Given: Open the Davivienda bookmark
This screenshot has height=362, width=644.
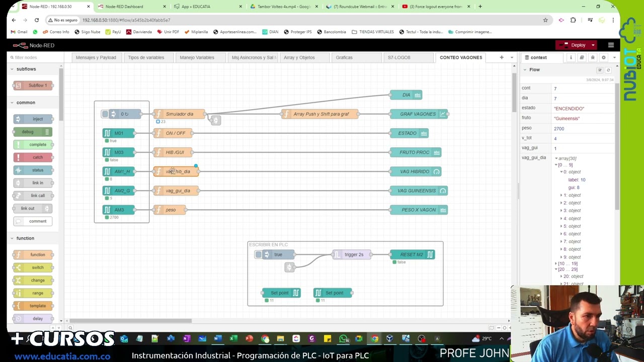Looking at the screenshot, I should pos(139,32).
